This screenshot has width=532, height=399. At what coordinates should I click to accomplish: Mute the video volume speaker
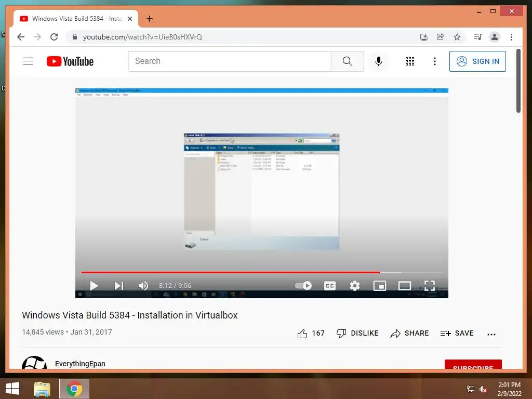(143, 286)
